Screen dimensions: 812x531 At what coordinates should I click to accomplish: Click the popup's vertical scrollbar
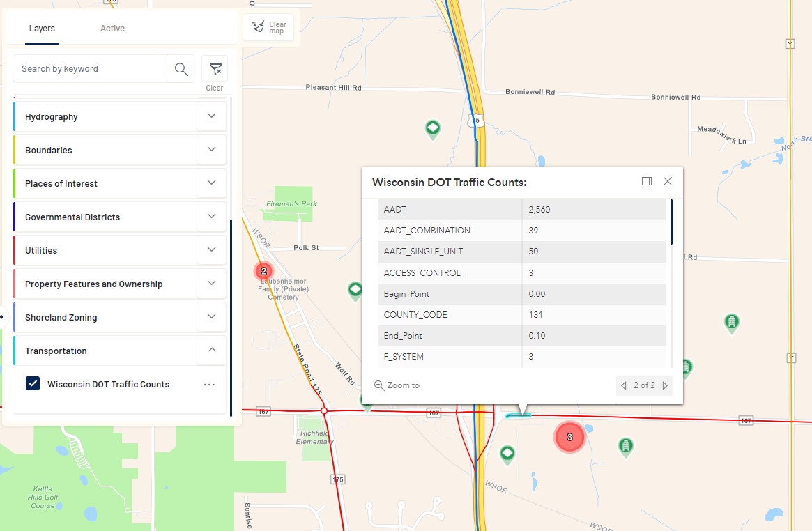tap(671, 222)
